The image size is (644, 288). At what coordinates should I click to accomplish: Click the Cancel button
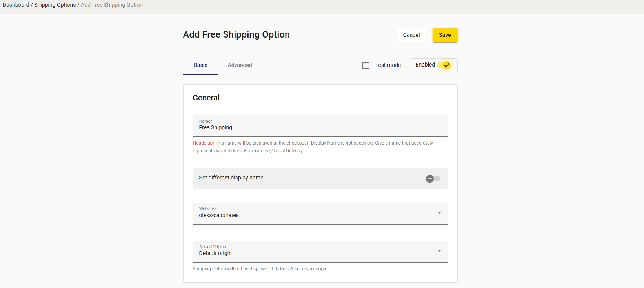411,35
